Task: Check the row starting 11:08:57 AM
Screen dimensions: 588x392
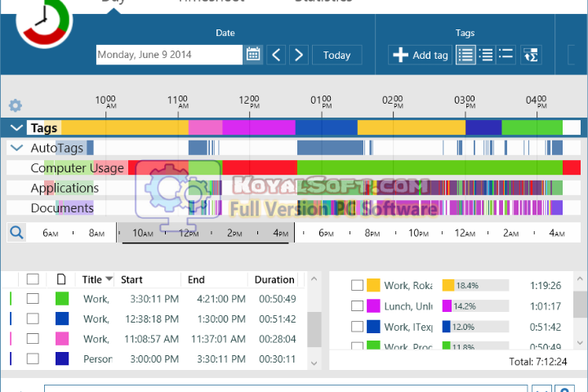Action: 33,339
